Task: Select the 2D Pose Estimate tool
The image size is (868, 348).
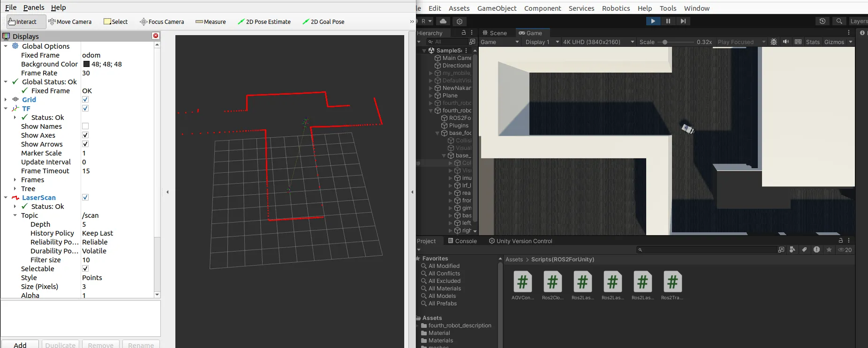Action: click(264, 22)
